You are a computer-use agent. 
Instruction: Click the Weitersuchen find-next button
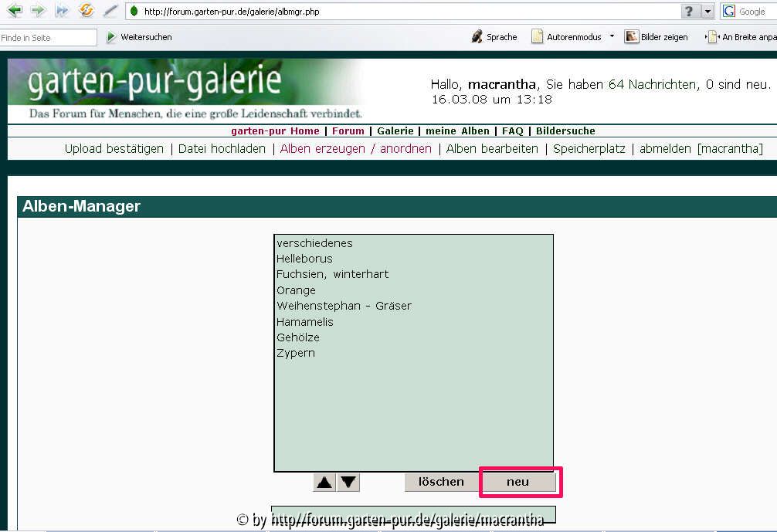pos(139,37)
